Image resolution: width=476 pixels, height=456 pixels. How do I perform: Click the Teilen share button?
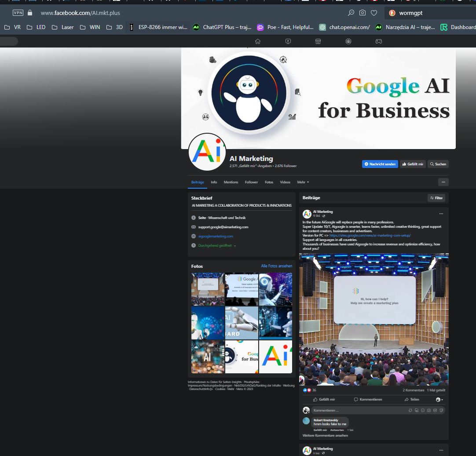[411, 400]
